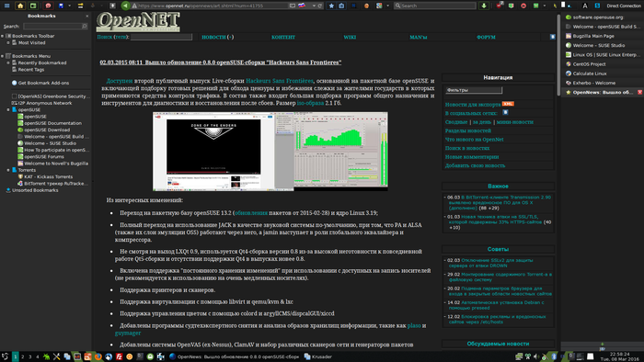Click the tab list vertical scrollbar
This screenshot has height=362, width=644.
(x=558, y=55)
